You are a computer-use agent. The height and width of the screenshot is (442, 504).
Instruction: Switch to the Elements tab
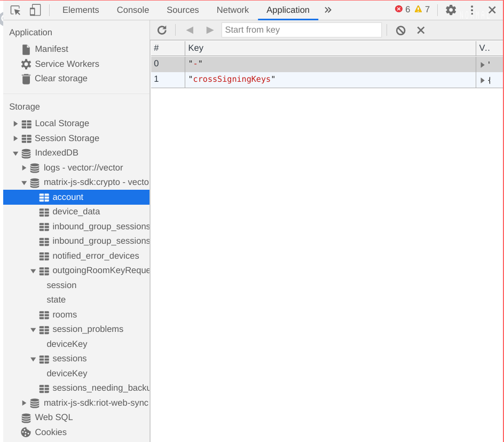tap(81, 10)
